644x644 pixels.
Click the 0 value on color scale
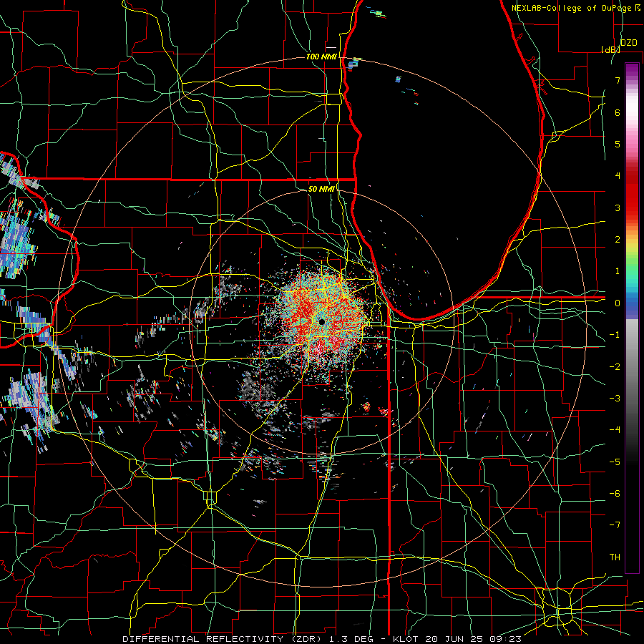(x=618, y=303)
